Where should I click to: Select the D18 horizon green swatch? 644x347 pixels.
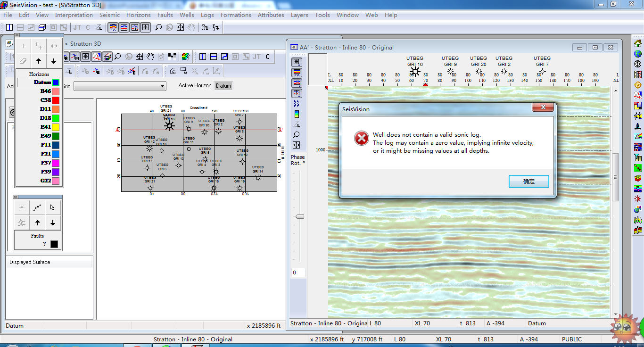pos(56,118)
